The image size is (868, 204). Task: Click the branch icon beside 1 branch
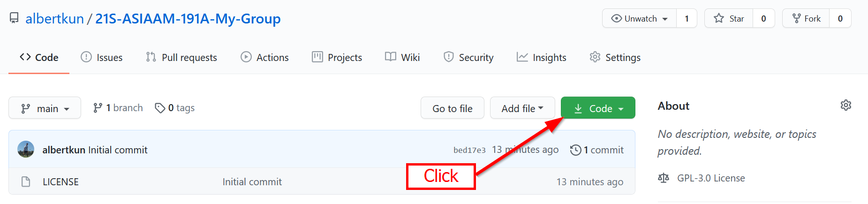point(98,108)
